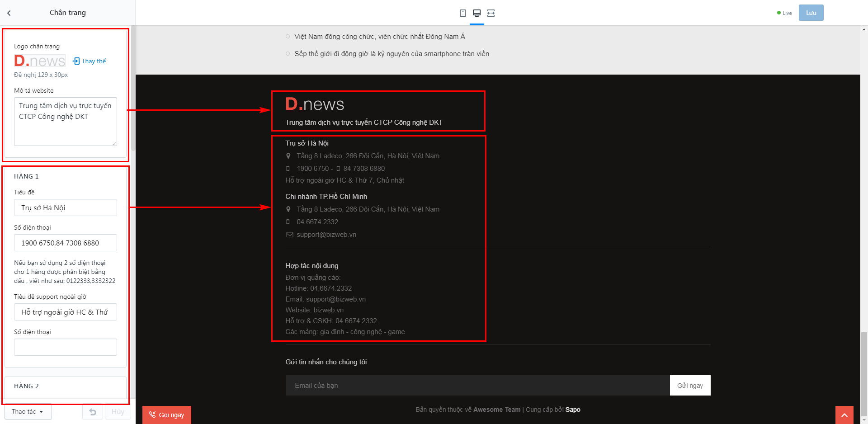The image size is (868, 424).
Task: Click the Hotline: 04.6674.2332 line
Action: [319, 288]
